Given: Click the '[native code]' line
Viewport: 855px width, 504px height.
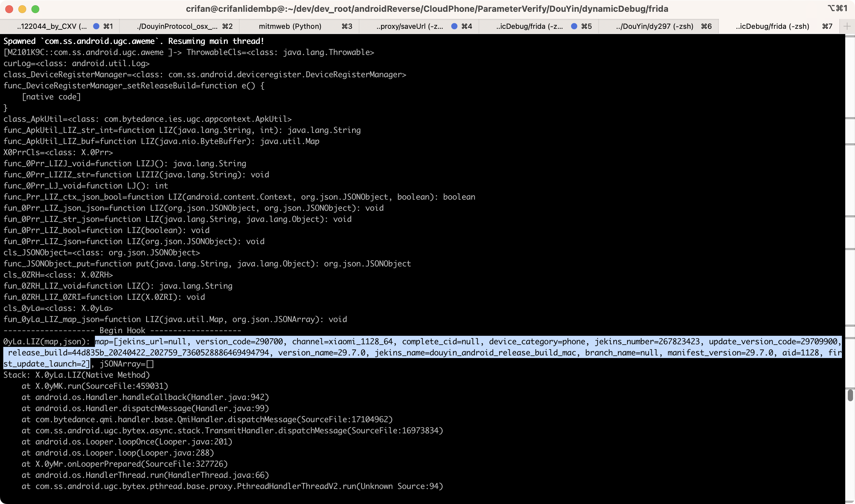Looking at the screenshot, I should click(51, 97).
